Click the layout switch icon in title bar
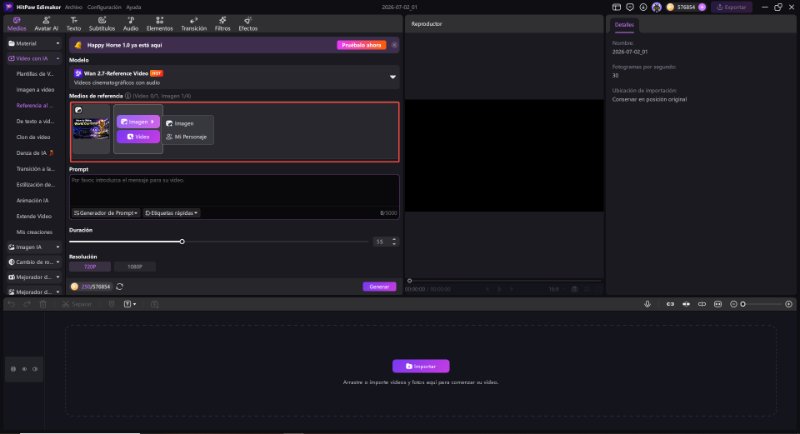This screenshot has width=800, height=434. coord(616,7)
